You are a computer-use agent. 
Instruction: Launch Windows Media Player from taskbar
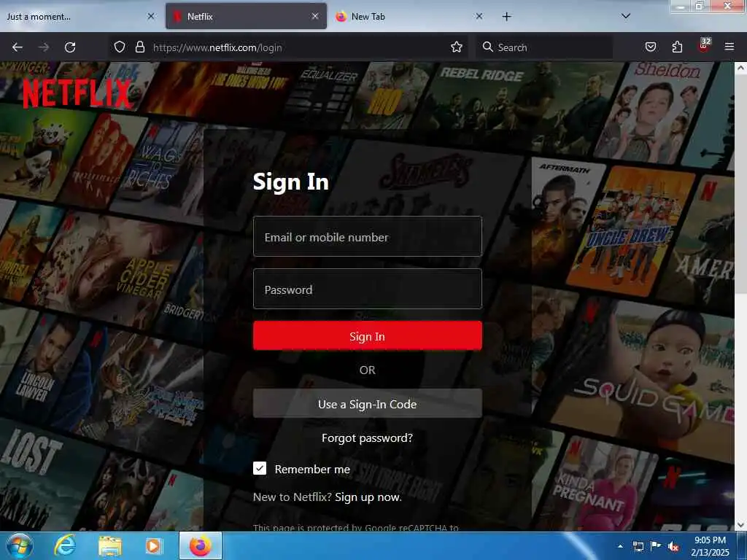point(154,546)
